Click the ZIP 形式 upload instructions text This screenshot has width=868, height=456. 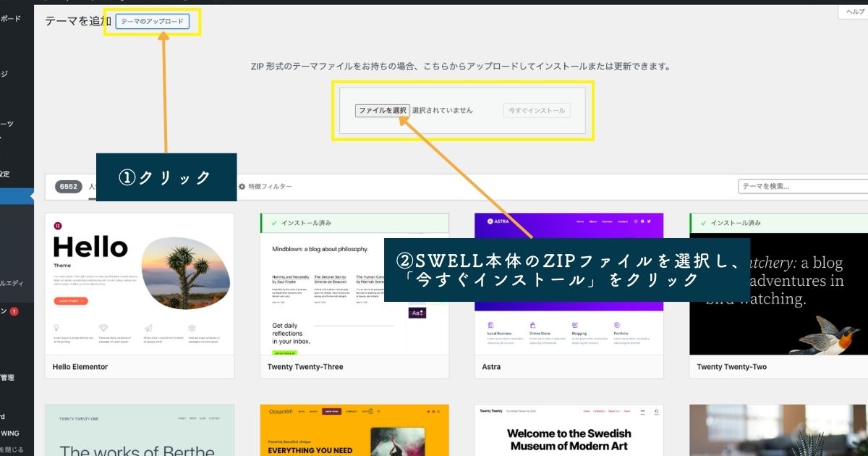click(461, 66)
